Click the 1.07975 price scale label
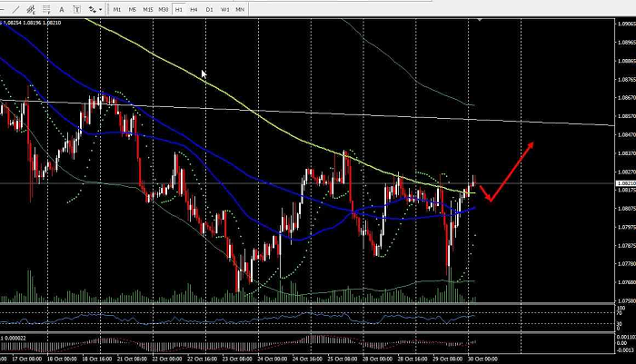Screen dimensions: 636x364 (626, 228)
